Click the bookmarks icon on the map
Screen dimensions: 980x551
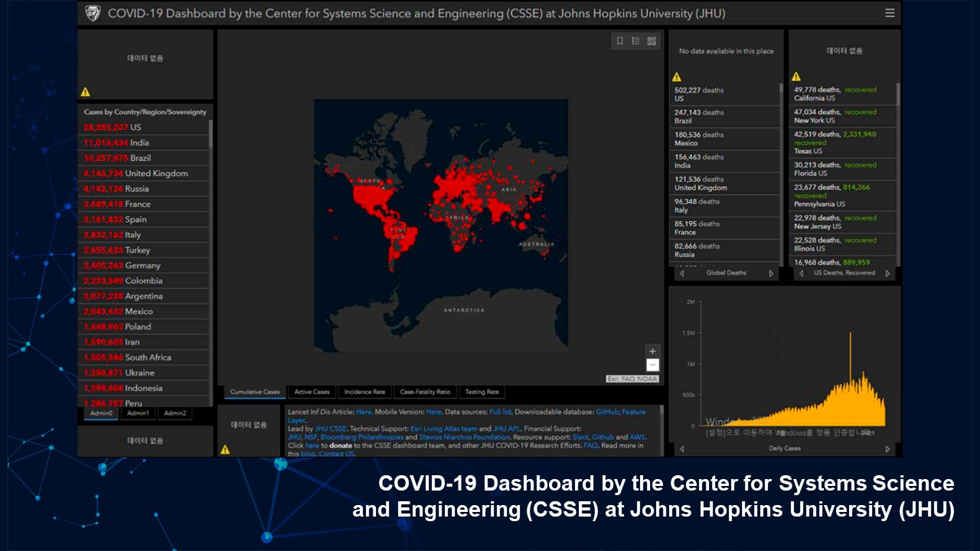(x=620, y=41)
